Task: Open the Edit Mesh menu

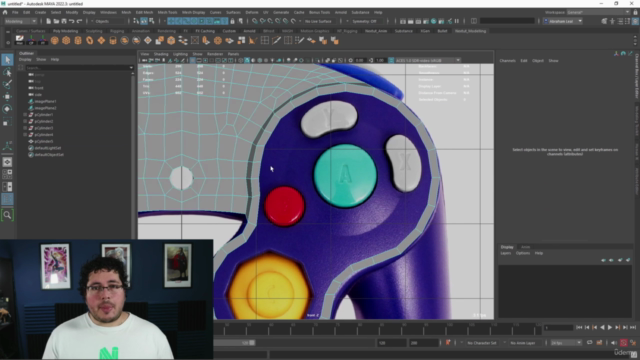Action: click(x=144, y=12)
